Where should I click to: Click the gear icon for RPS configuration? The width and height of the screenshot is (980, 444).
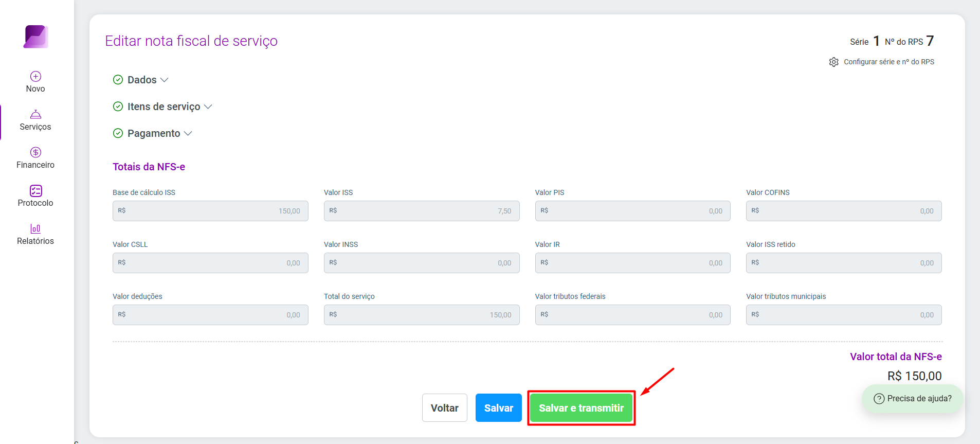(834, 62)
